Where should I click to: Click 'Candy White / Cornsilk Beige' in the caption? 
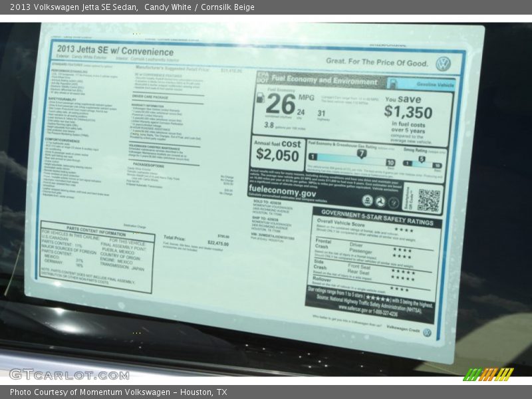pos(199,7)
